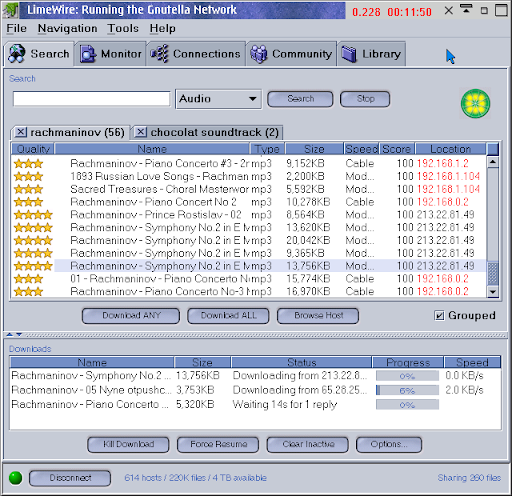Sort results by the Score column header
Viewport: 512px width, 496px height.
397,149
